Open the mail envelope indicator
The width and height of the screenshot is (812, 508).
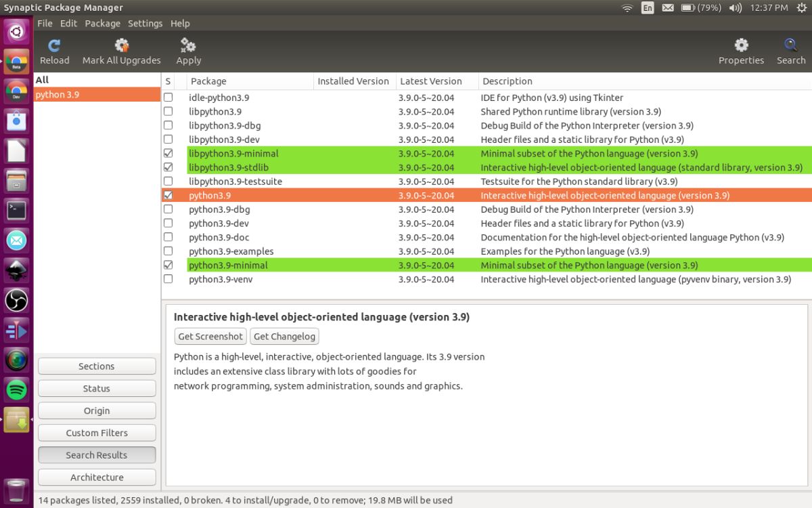668,8
